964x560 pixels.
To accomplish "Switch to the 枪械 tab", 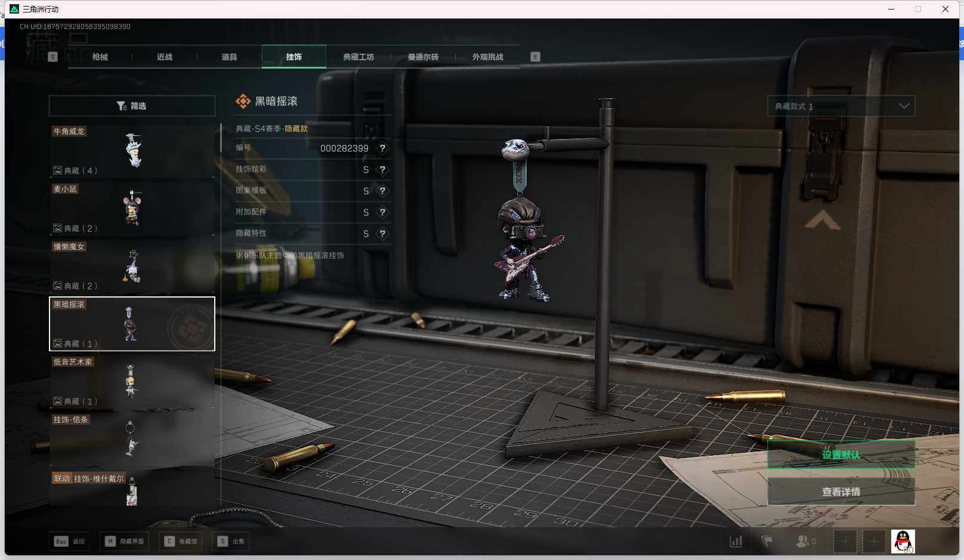I will click(100, 57).
